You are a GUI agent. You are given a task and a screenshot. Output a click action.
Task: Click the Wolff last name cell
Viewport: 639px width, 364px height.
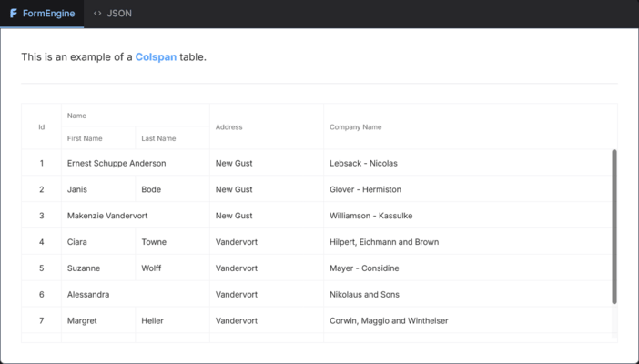[173, 268]
